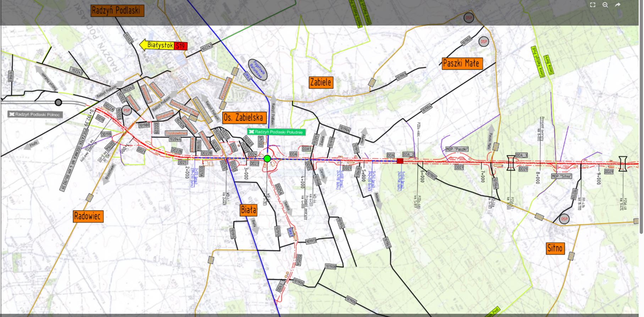644x317 pixels.
Task: Click the Os. Zabielska orange label
Action: pyautogui.click(x=244, y=118)
